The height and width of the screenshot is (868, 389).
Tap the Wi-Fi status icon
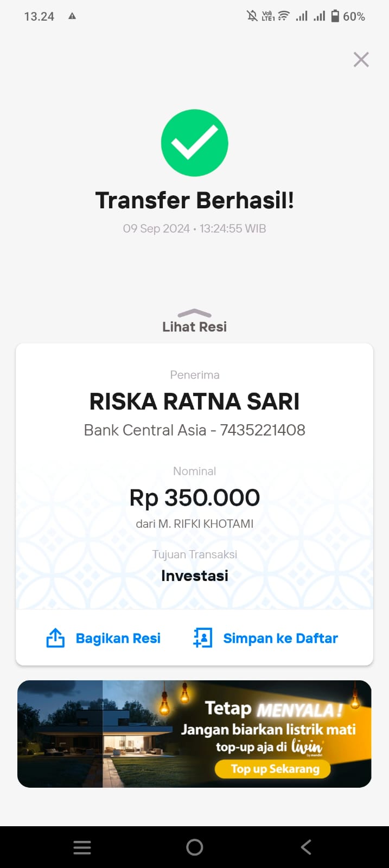coord(284,16)
